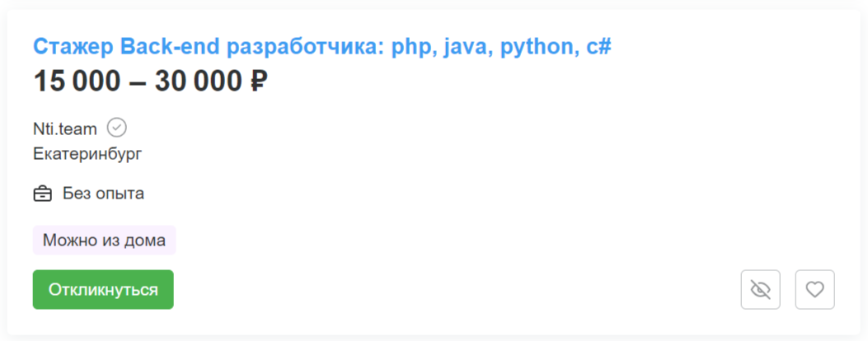Image resolution: width=868 pixels, height=341 pixels.
Task: Click "php, java, python, c#" in the title
Action: (x=501, y=48)
